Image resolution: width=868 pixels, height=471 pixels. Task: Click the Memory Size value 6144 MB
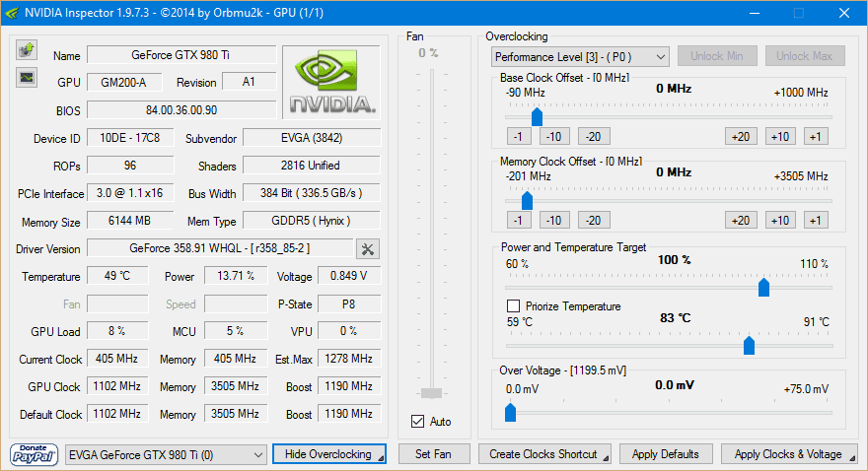tap(130, 221)
